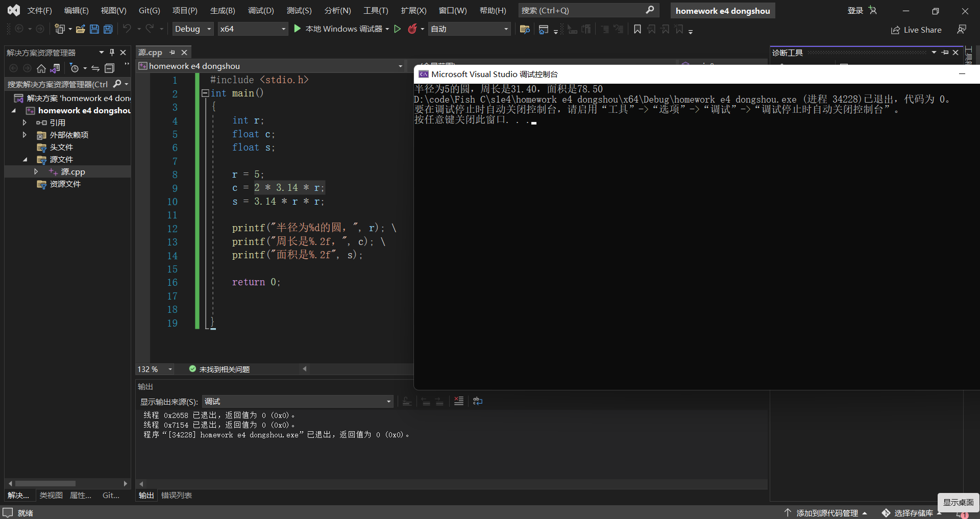Image resolution: width=980 pixels, height=519 pixels.
Task: Start without debugging using the outlined play icon
Action: coord(398,29)
